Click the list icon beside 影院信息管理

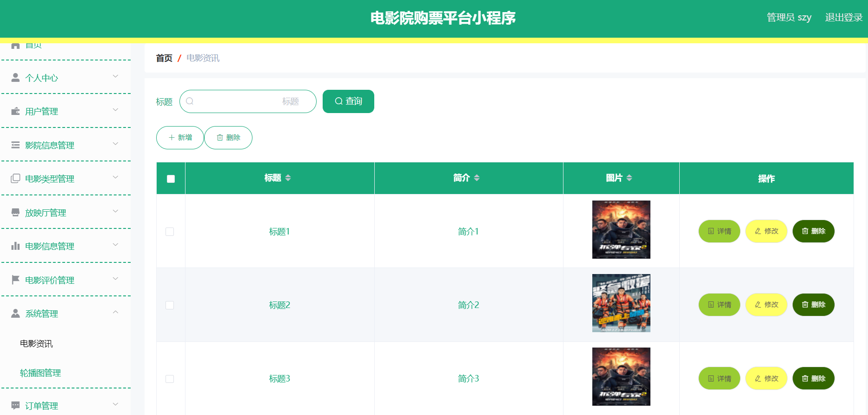pos(15,145)
